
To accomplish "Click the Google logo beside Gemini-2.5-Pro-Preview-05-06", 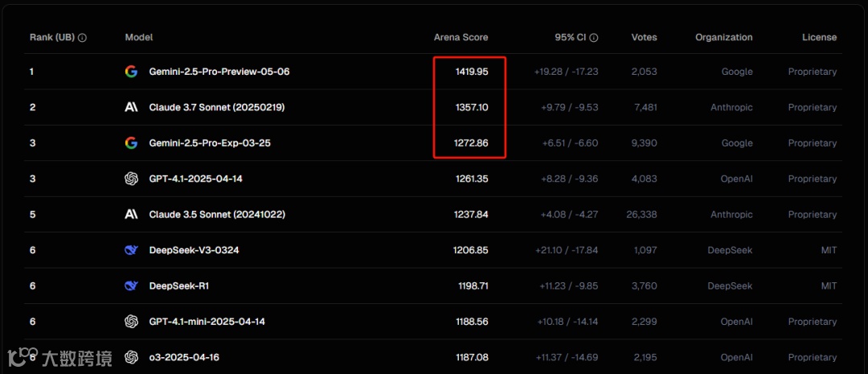I will tap(131, 72).
